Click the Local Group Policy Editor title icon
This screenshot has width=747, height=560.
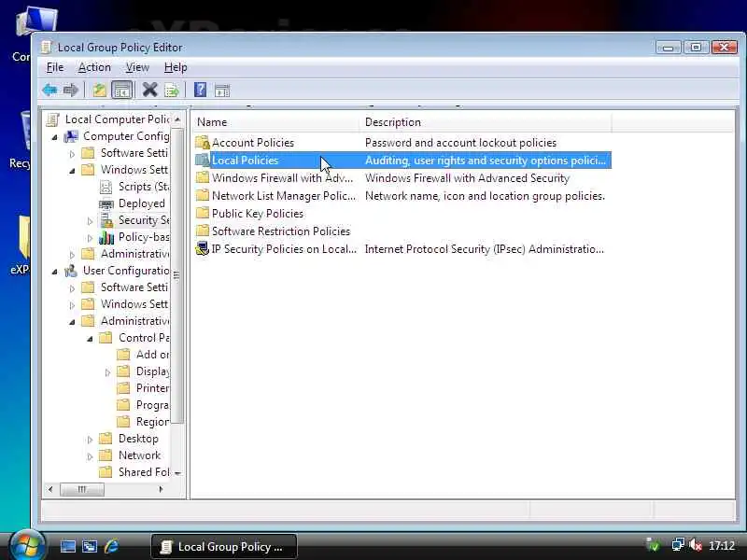tap(46, 48)
